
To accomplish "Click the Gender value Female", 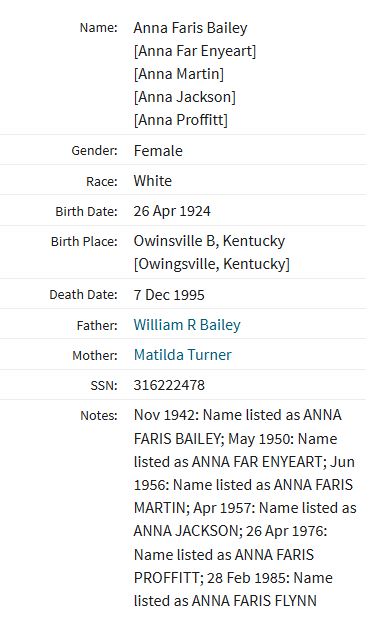I will click(x=158, y=150).
